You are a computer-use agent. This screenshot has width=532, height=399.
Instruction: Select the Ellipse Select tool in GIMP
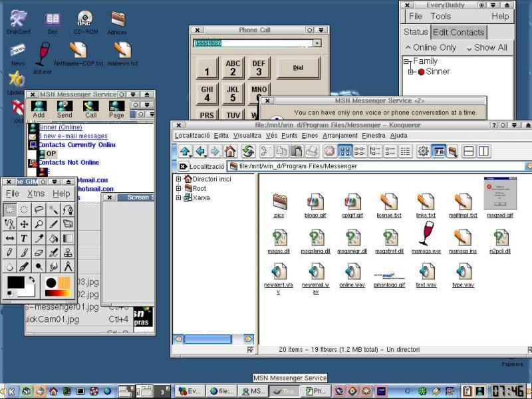point(24,209)
